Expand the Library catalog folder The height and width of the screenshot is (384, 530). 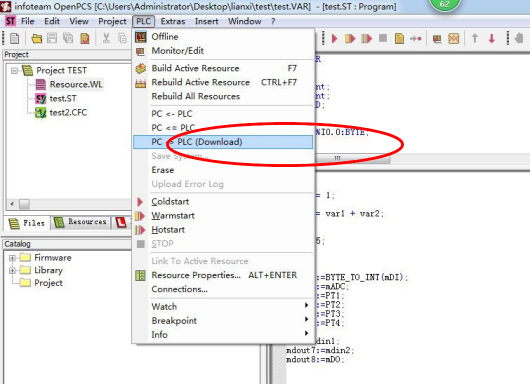point(13,270)
